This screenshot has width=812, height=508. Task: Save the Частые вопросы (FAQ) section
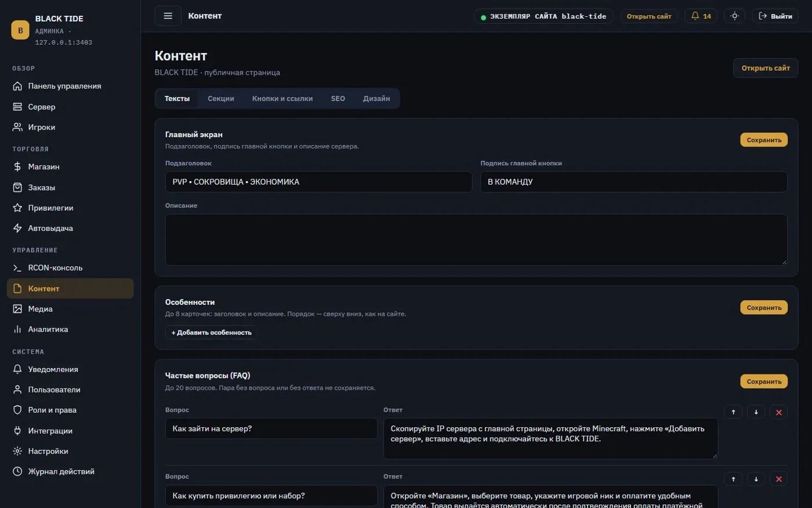coord(764,381)
